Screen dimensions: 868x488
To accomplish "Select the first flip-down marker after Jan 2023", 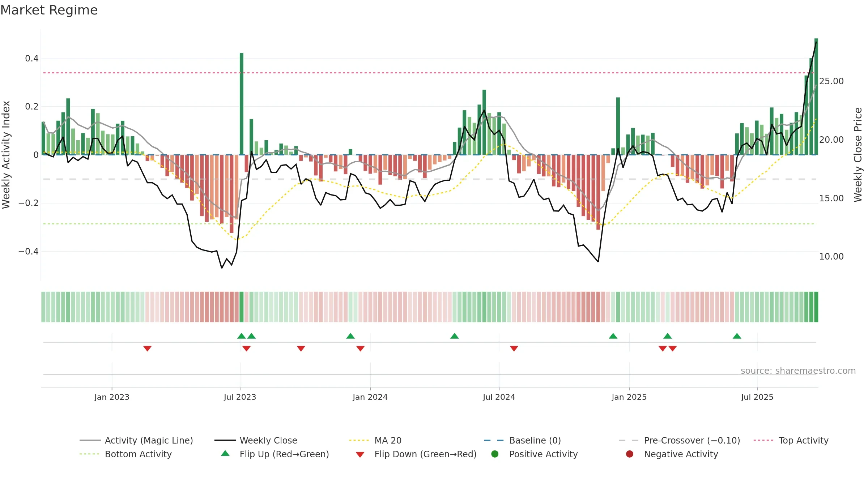I will [x=147, y=348].
